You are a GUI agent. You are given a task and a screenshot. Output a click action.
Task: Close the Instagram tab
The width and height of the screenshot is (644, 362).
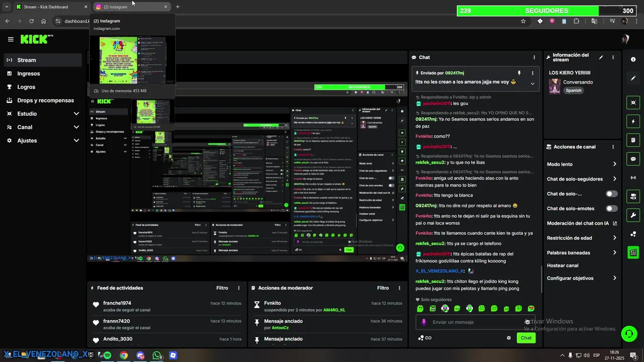tap(166, 7)
